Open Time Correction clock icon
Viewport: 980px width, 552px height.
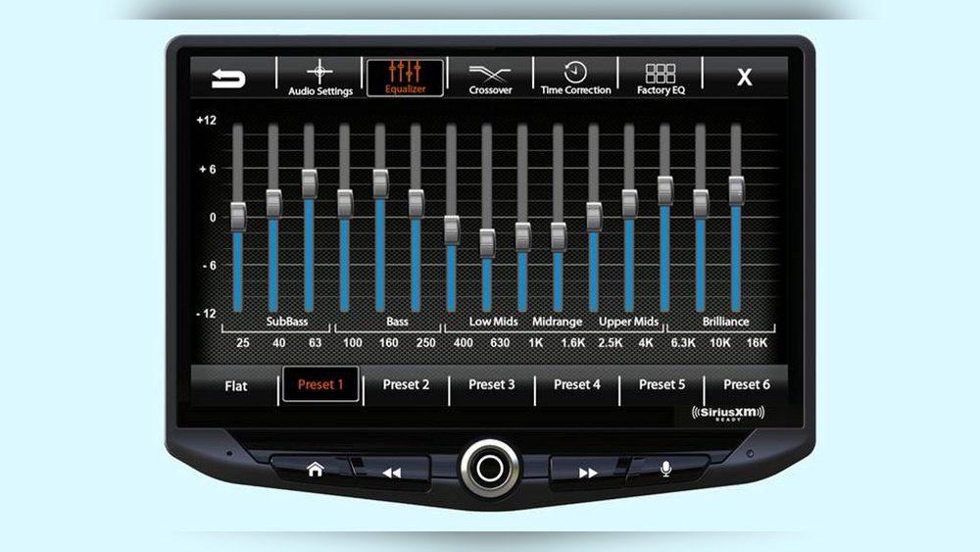click(x=575, y=73)
